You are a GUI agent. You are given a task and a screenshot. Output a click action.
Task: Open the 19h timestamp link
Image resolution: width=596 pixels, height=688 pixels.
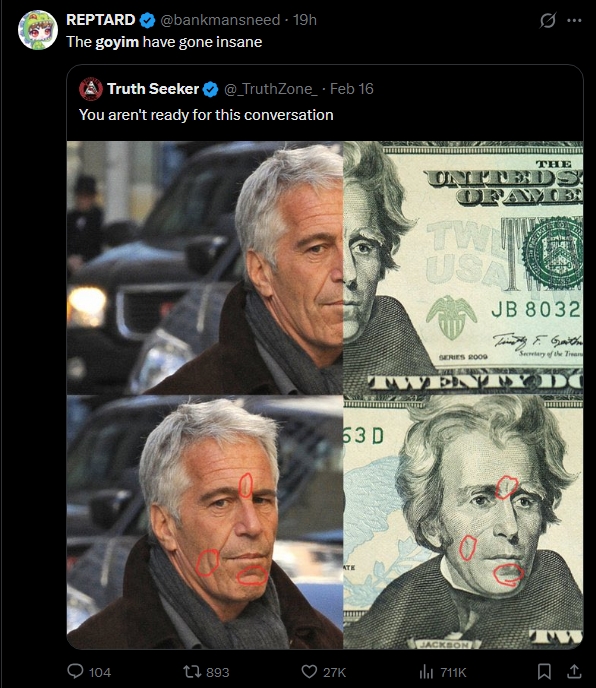[x=305, y=20]
